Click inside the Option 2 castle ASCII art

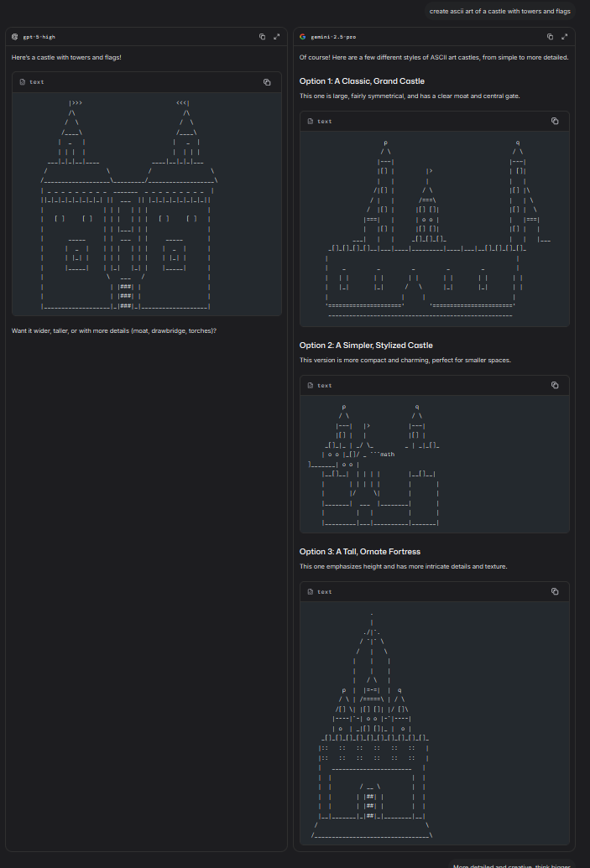click(435, 464)
